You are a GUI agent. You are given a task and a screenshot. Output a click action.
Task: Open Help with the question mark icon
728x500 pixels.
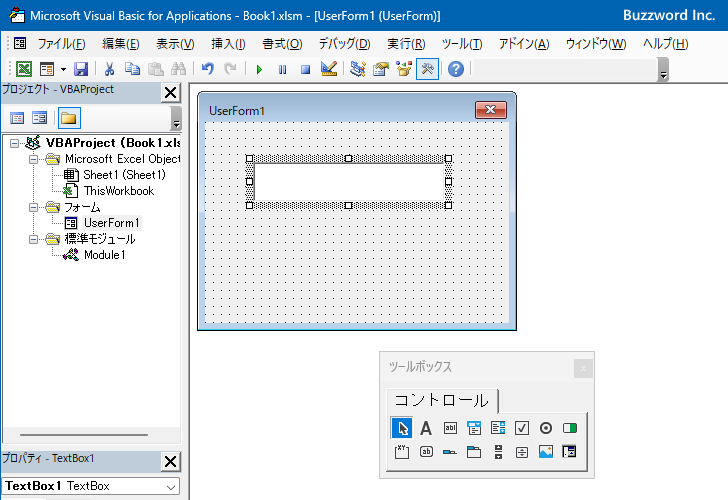tap(456, 69)
